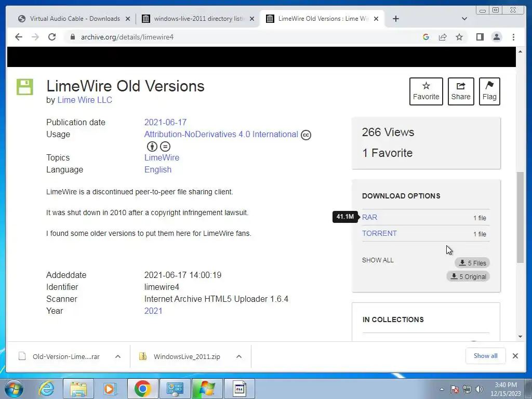Show all downloads
This screenshot has height=399, width=532.
click(486, 356)
